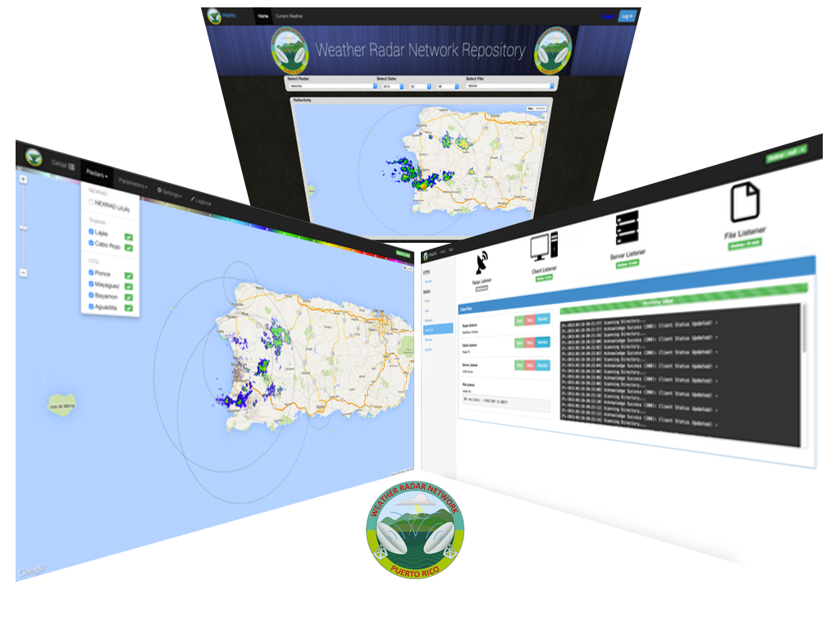
Task: Uncheck the Cabo Rojo radar checkbox
Action: (x=91, y=243)
